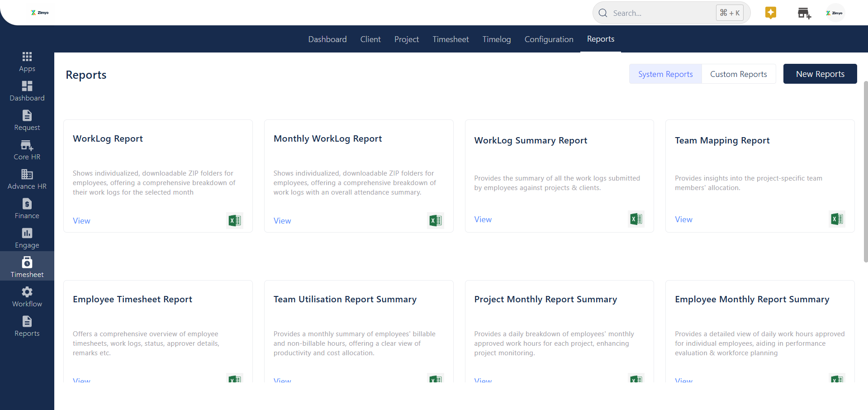Viewport: 868px width, 410px height.
Task: Click the Employee Timesheet Report title
Action: (x=133, y=299)
